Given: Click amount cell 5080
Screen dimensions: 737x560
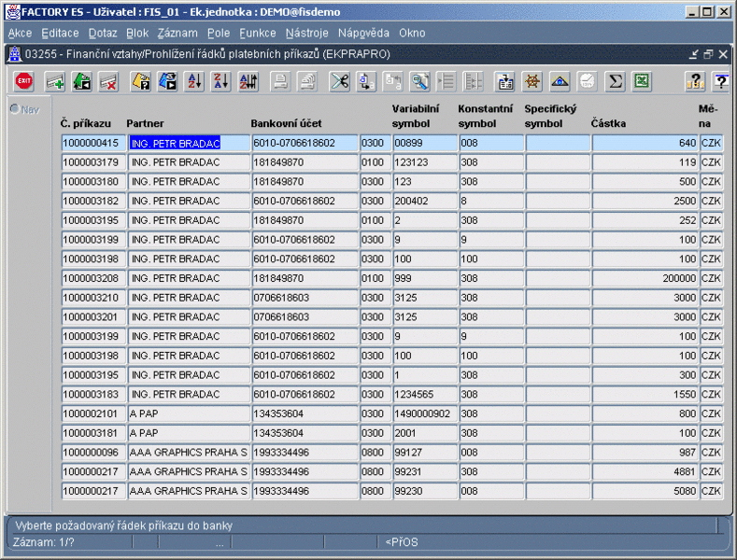Looking at the screenshot, I should (645, 491).
